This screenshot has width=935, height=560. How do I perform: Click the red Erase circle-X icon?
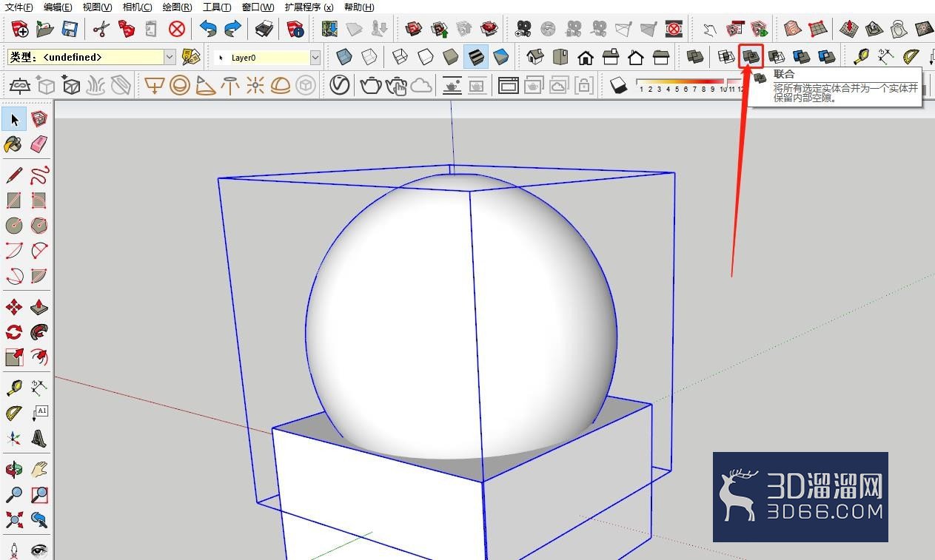coord(176,29)
